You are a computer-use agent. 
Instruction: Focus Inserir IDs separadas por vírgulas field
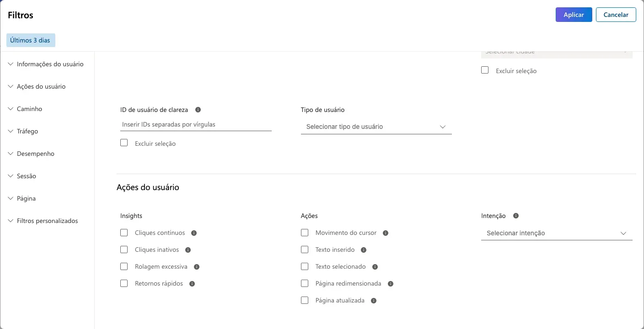196,124
